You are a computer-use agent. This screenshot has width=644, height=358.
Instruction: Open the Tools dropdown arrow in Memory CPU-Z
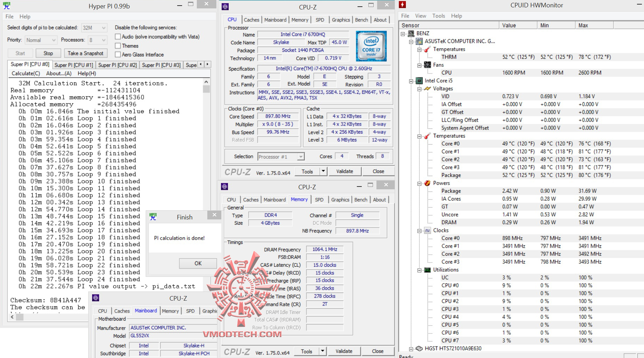[x=323, y=351]
